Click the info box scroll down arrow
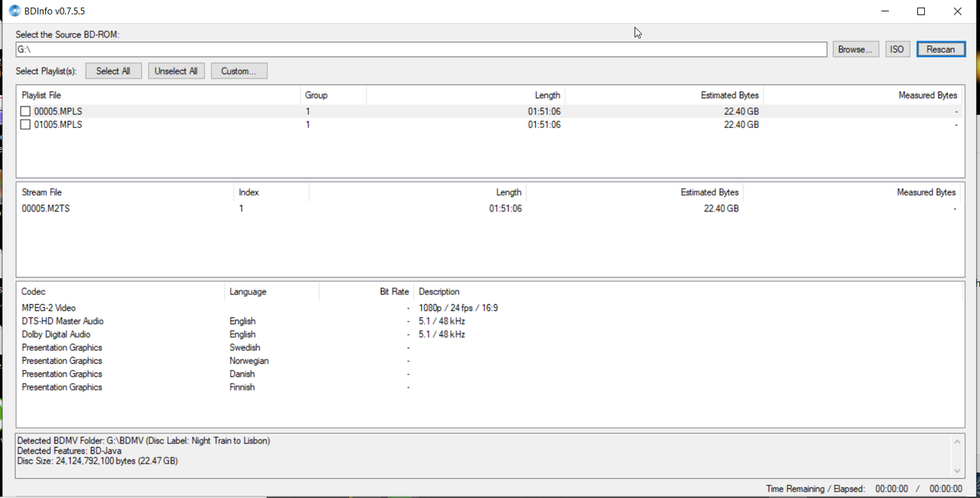The height and width of the screenshot is (498, 980). 957,470
